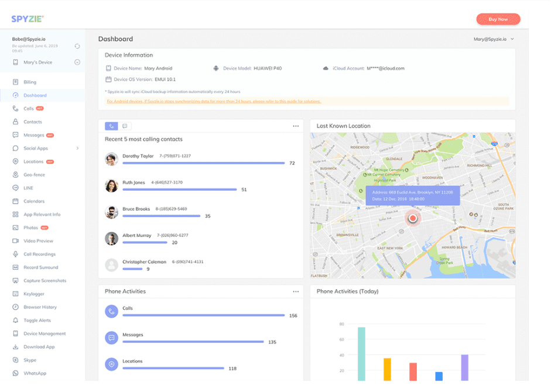551x392 pixels.
Task: Click the Dashboard gauge icon
Action: click(x=15, y=95)
